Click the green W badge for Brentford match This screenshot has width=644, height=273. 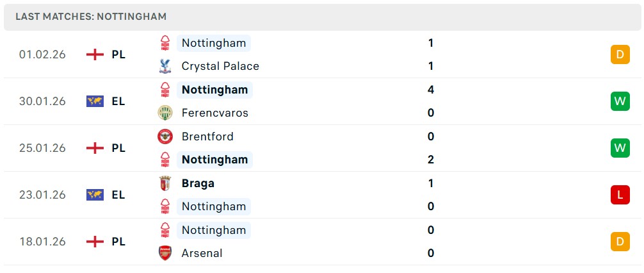620,148
